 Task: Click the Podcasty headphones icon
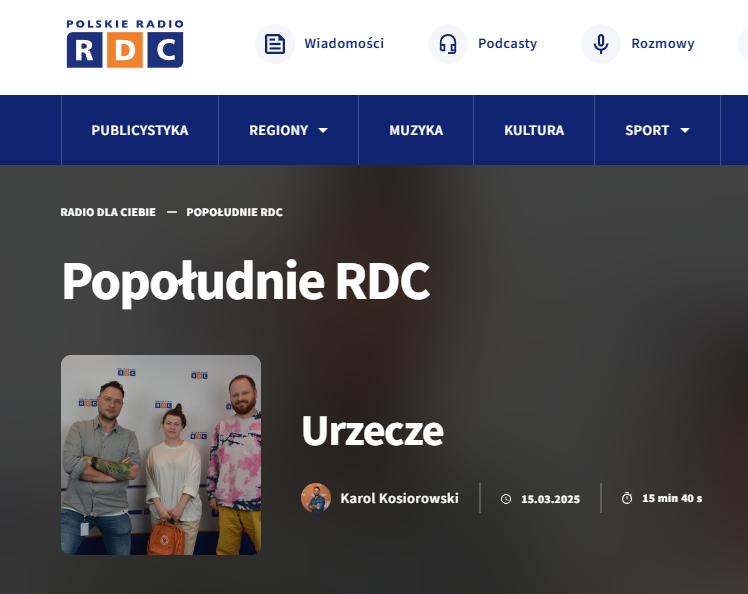click(448, 44)
